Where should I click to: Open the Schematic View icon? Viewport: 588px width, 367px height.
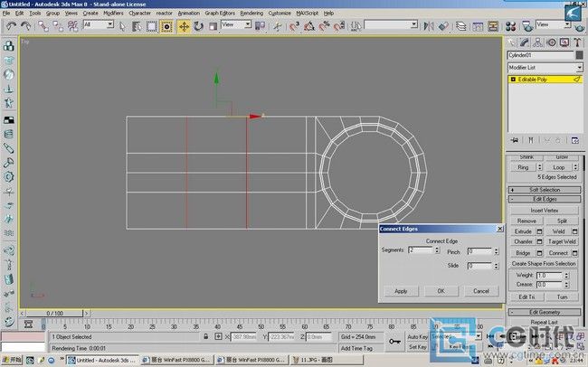[x=493, y=26]
